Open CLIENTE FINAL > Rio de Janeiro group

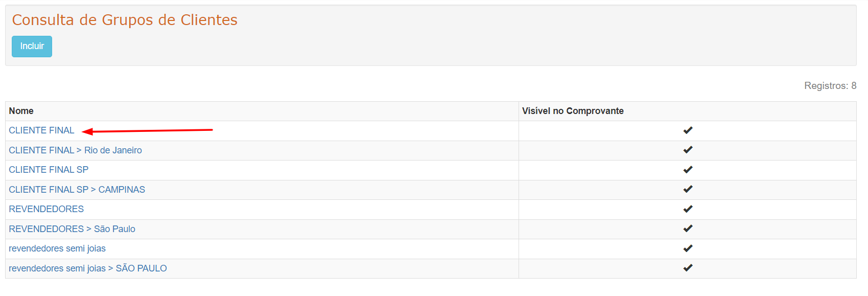tap(75, 150)
